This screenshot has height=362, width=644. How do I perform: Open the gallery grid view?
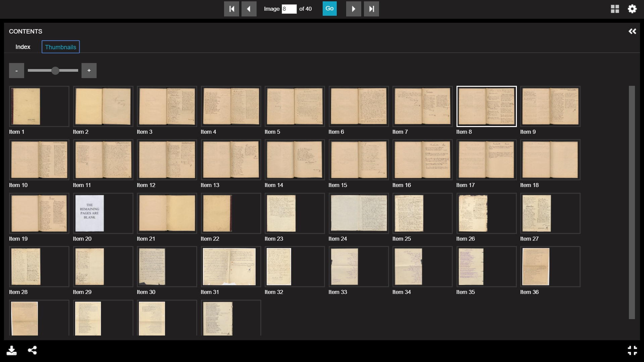pyautogui.click(x=615, y=9)
